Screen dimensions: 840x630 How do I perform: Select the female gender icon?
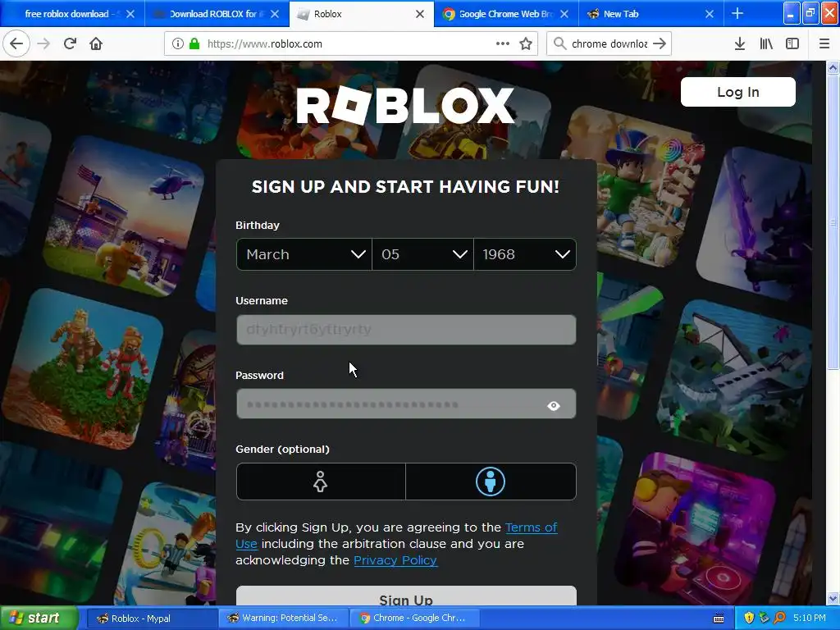click(321, 481)
